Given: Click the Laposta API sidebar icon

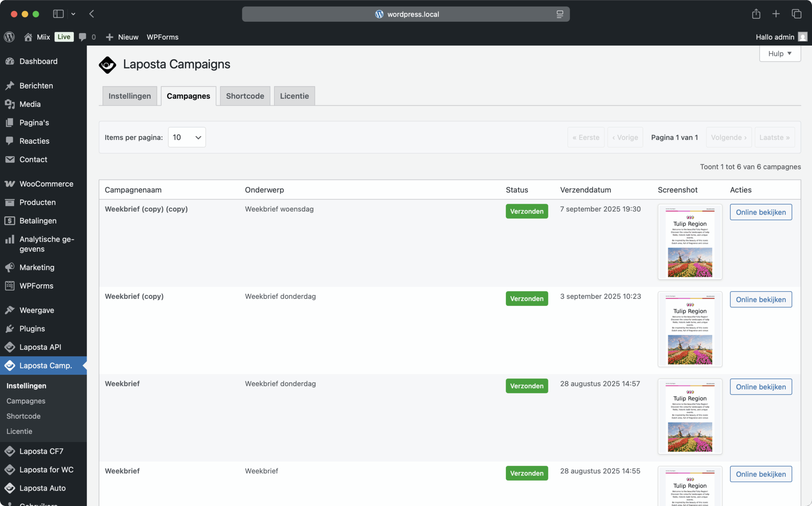Looking at the screenshot, I should point(10,347).
